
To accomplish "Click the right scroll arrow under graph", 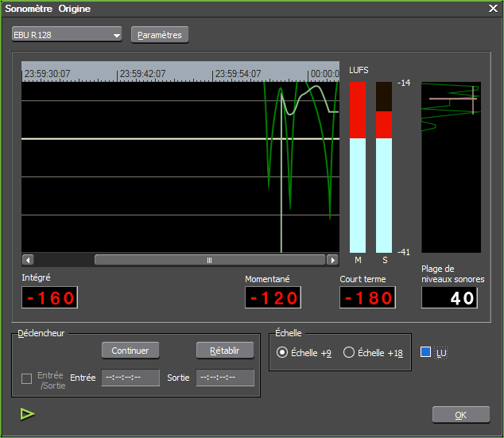I will pos(332,260).
